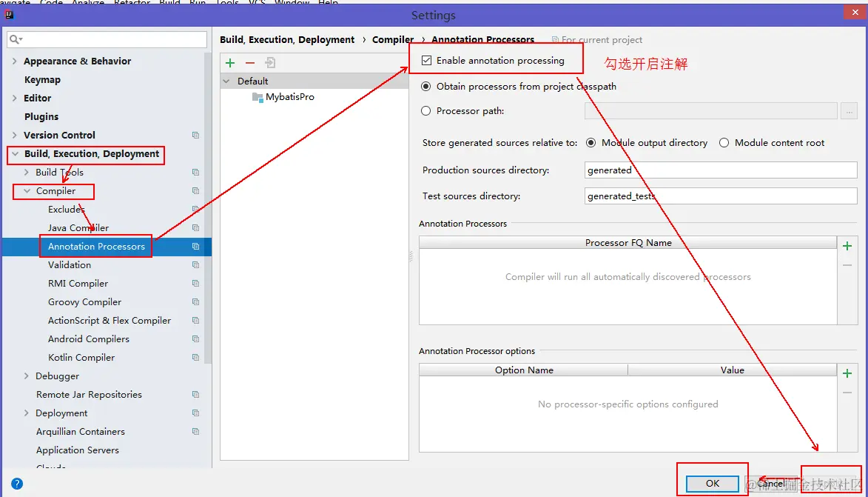The width and height of the screenshot is (868, 497).
Task: Click Processor FQ Name column header
Action: pos(628,243)
